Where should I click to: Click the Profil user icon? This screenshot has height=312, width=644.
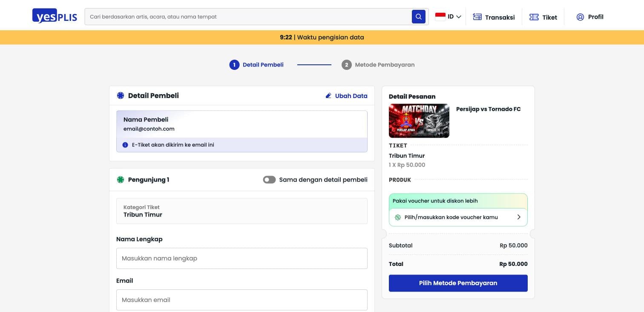coord(580,17)
